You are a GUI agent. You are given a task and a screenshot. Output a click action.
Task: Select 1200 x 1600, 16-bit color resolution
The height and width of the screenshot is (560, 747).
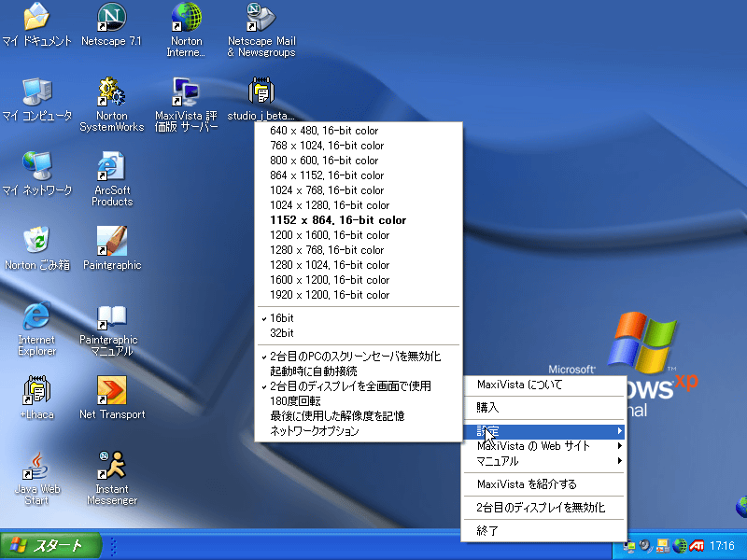(x=359, y=235)
